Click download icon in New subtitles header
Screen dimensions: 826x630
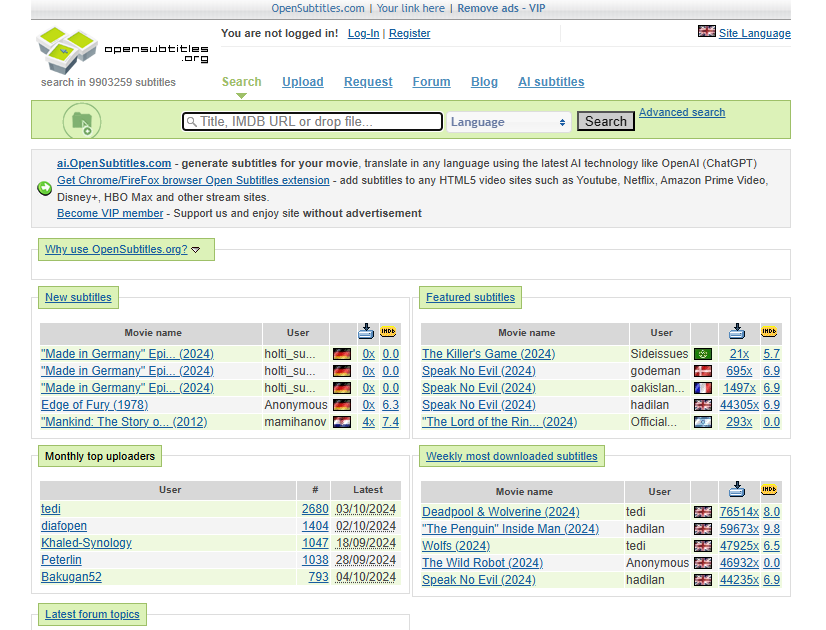click(366, 331)
